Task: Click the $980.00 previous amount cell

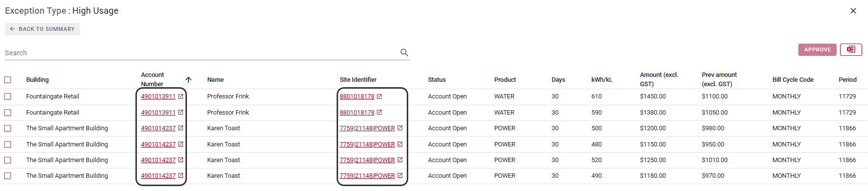Action: click(713, 128)
